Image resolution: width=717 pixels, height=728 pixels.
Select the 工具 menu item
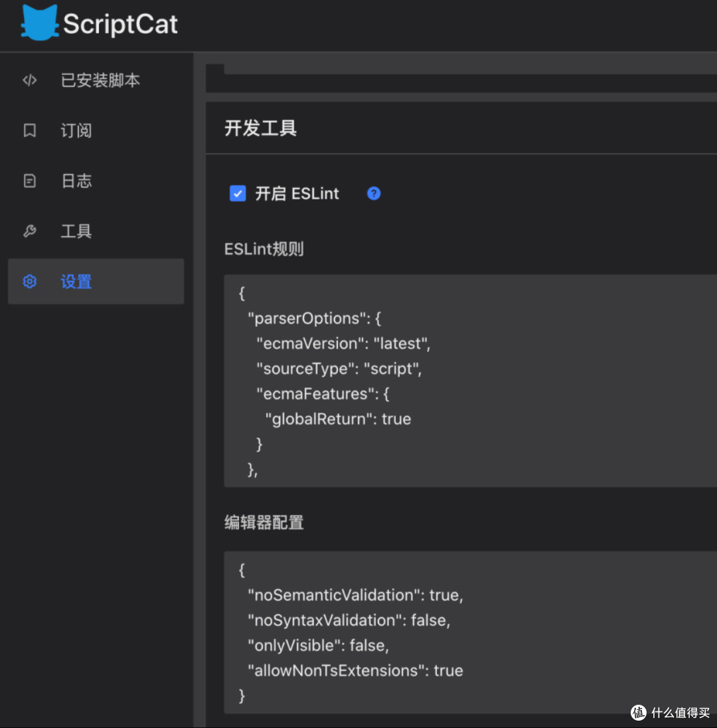pyautogui.click(x=96, y=230)
